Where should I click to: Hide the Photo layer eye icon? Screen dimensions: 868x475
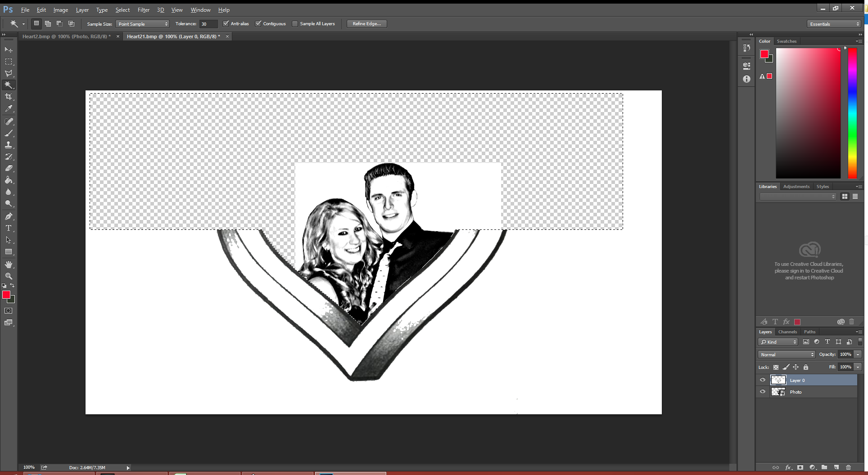(763, 392)
